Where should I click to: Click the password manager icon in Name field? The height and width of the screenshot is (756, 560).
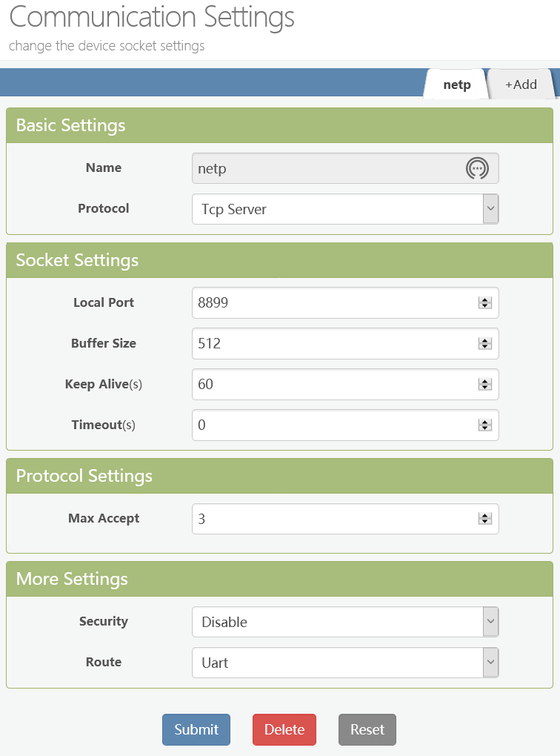point(477,168)
